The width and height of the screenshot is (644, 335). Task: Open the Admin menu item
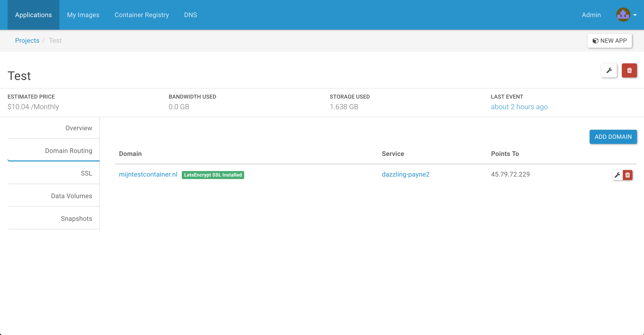tap(591, 15)
